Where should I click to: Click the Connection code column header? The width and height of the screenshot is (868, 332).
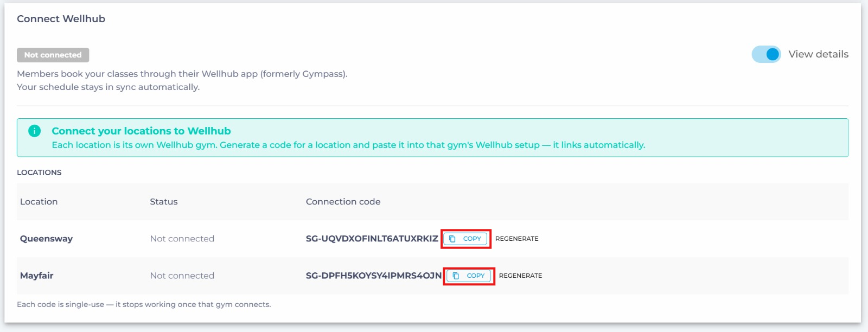tap(343, 202)
